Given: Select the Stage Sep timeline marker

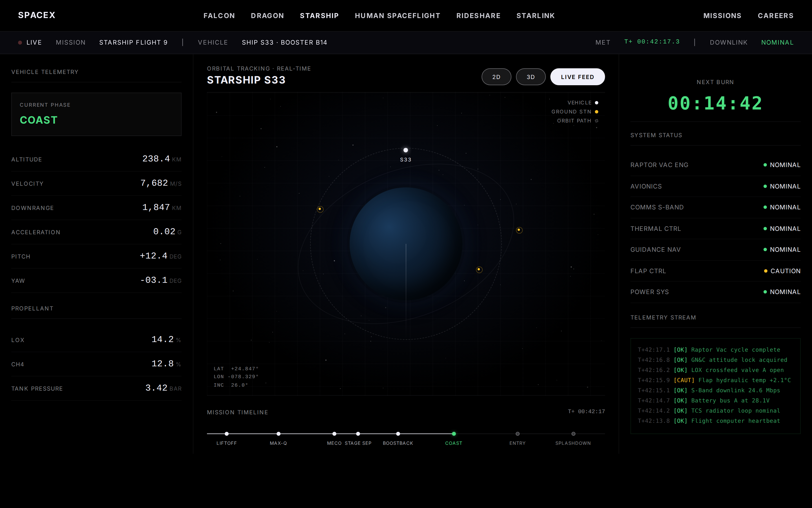Looking at the screenshot, I should click(x=358, y=434).
